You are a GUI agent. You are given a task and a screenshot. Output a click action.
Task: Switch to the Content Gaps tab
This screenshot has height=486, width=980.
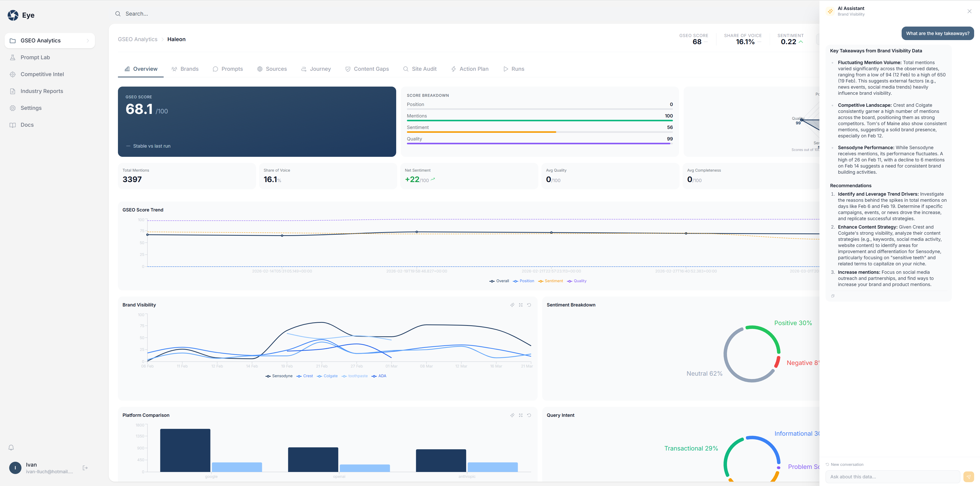tap(367, 69)
